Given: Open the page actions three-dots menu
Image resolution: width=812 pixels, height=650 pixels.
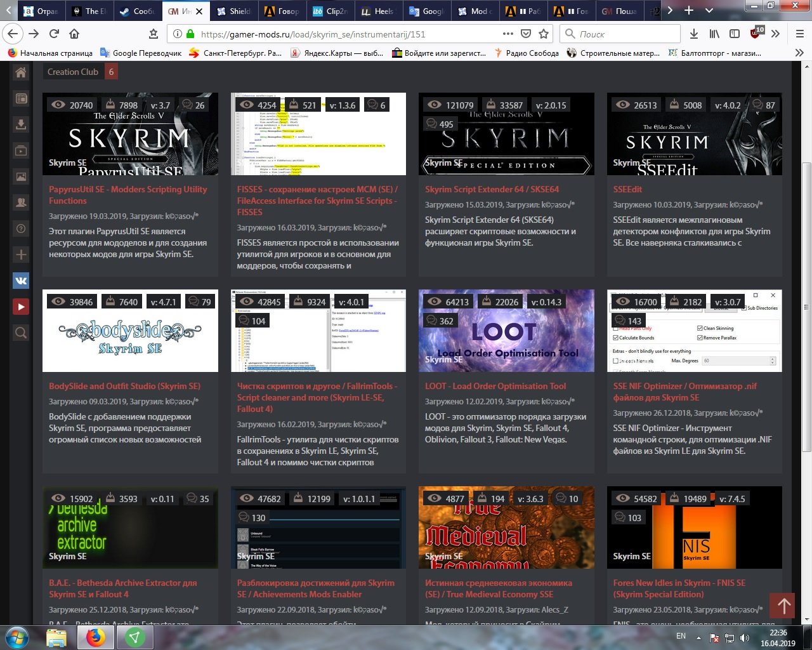Looking at the screenshot, I should point(507,34).
